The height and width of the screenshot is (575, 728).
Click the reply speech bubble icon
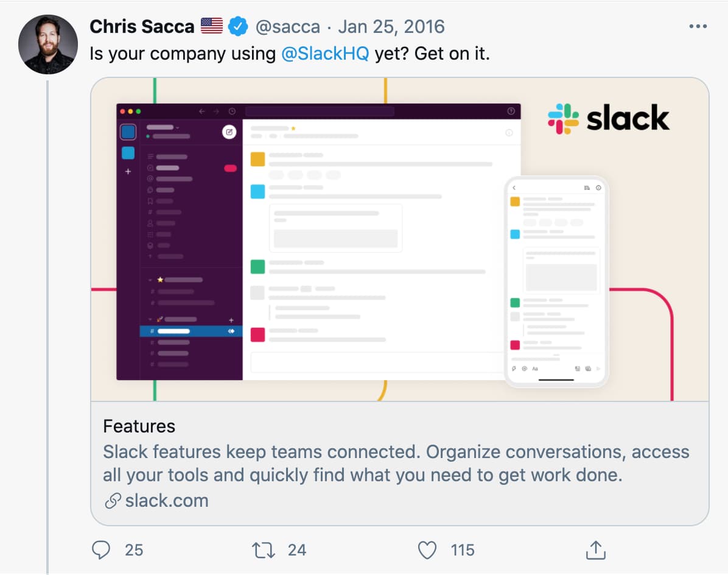(101, 550)
